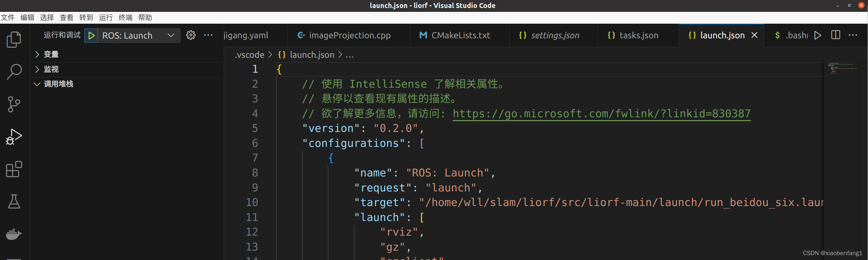Open the 运行 menu

tap(106, 17)
